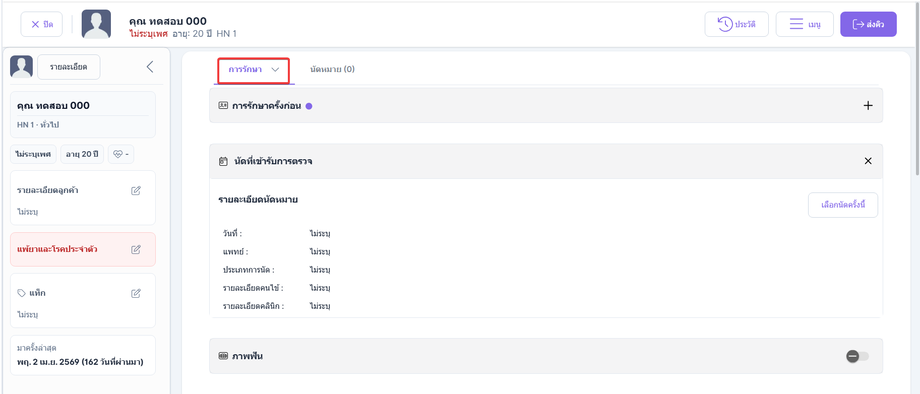Click the patient name card คุณ ทดสอบ 000

tap(83, 114)
